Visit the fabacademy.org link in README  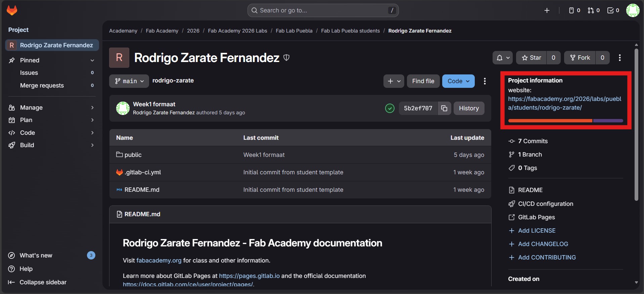(x=159, y=260)
